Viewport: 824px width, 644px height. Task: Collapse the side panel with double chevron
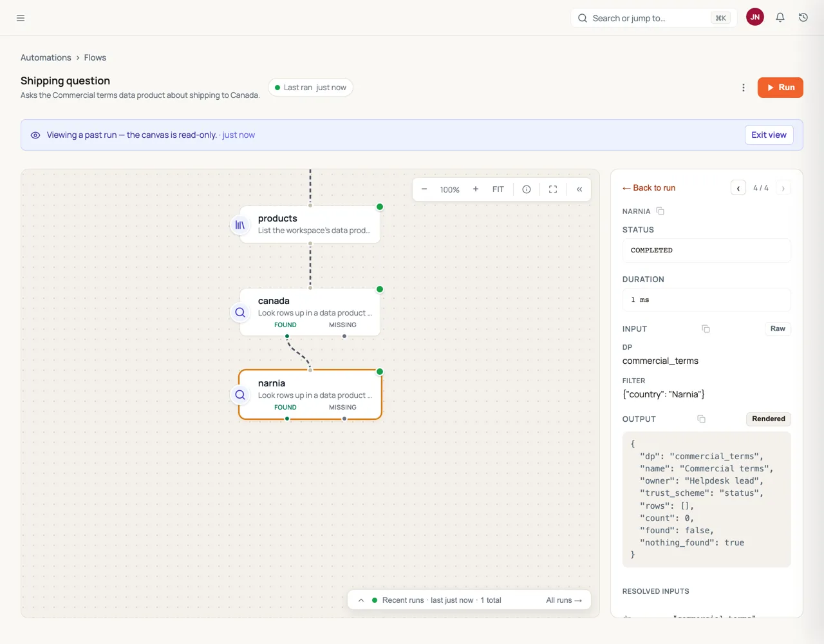pyautogui.click(x=579, y=189)
